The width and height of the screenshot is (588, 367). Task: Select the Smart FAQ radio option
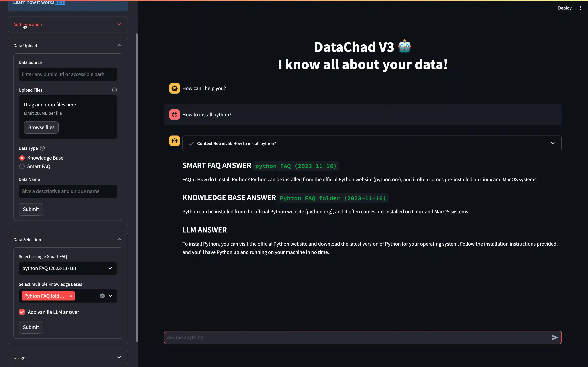point(22,166)
